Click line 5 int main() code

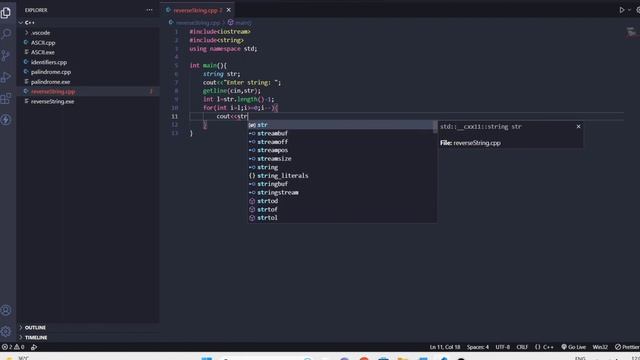click(x=208, y=65)
